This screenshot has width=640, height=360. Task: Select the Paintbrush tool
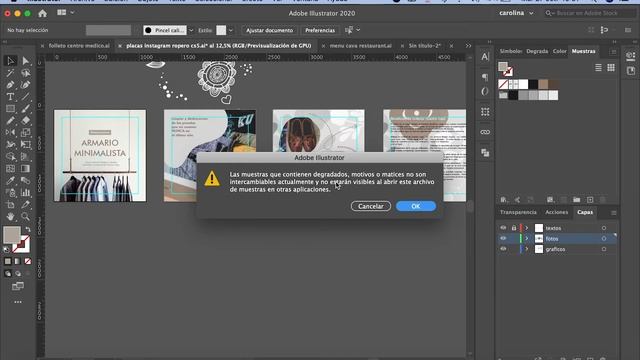pyautogui.click(x=26, y=109)
